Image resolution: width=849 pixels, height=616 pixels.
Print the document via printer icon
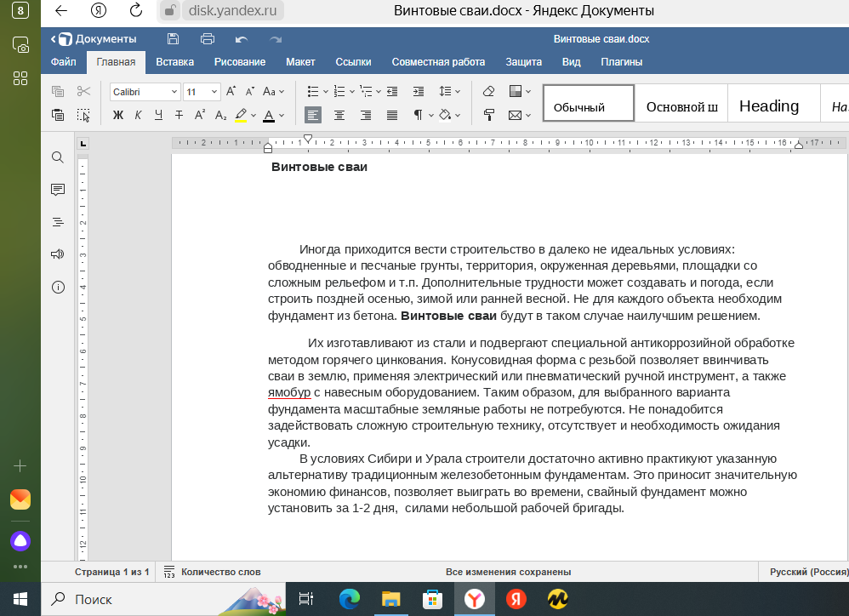pos(208,39)
